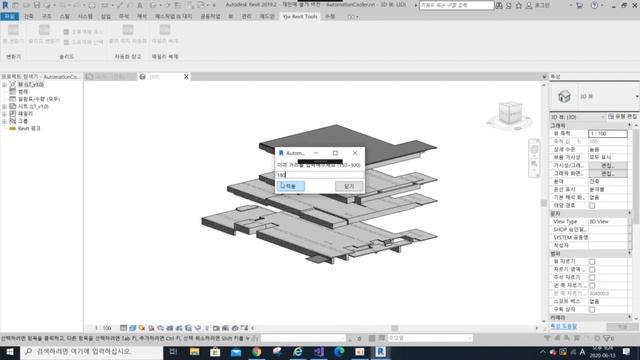Screen dimensions: 640x360
Task: Click the 3D view house icon in Properties
Action: [564, 96]
